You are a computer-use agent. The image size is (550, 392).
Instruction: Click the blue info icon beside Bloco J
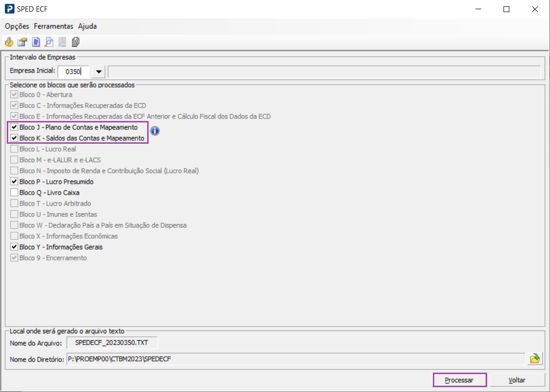[155, 131]
